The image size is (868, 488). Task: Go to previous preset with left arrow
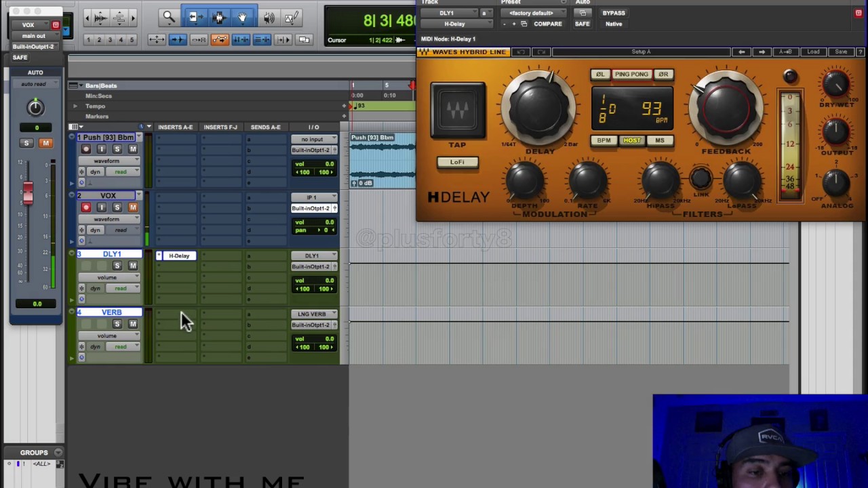742,52
